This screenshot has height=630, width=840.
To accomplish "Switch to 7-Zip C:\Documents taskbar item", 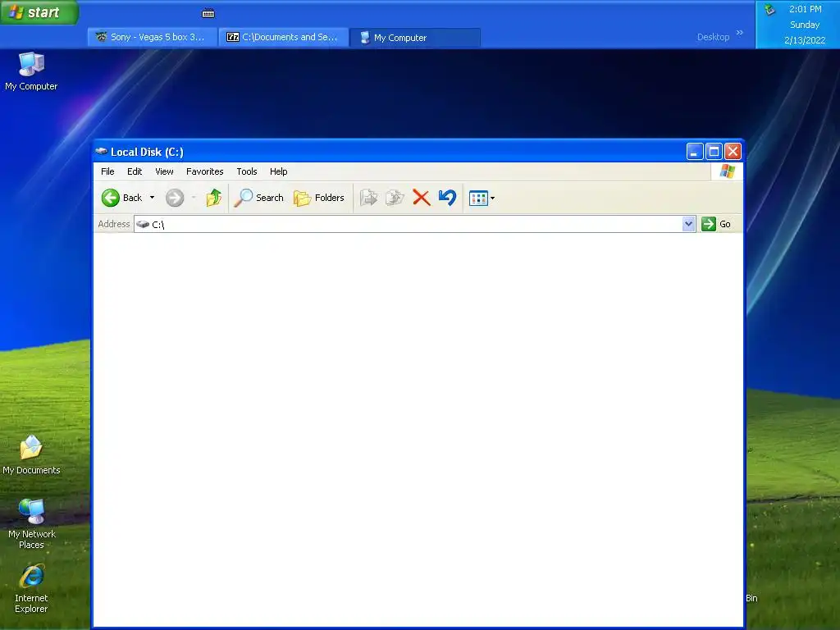I will pyautogui.click(x=284, y=37).
